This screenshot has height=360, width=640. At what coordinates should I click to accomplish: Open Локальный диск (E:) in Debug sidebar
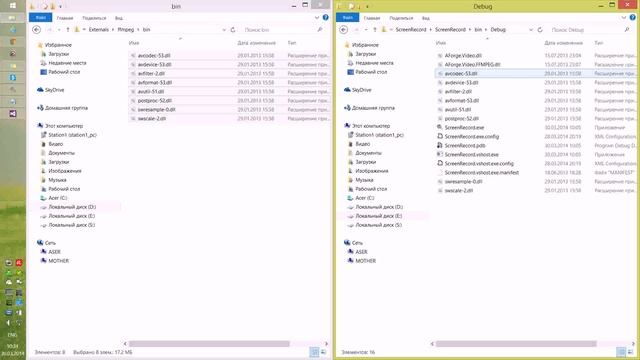coord(379,216)
